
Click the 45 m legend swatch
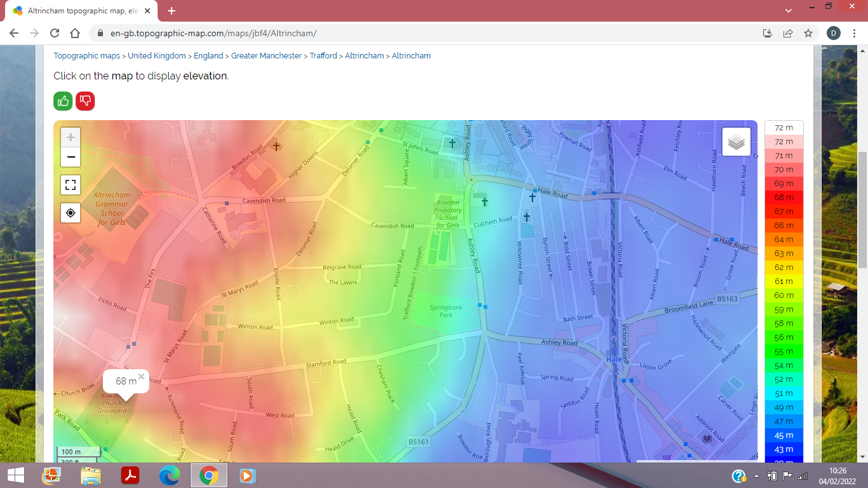784,435
